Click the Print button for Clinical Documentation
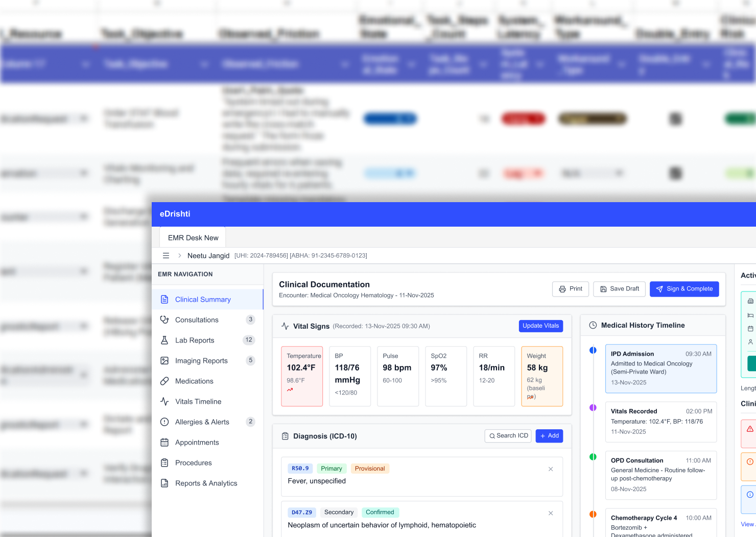756x537 pixels. pos(571,288)
